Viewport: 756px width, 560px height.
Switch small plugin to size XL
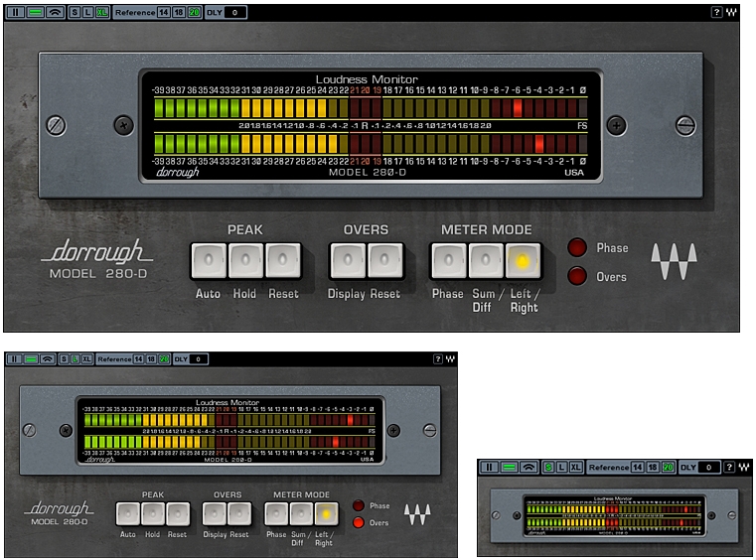(575, 467)
